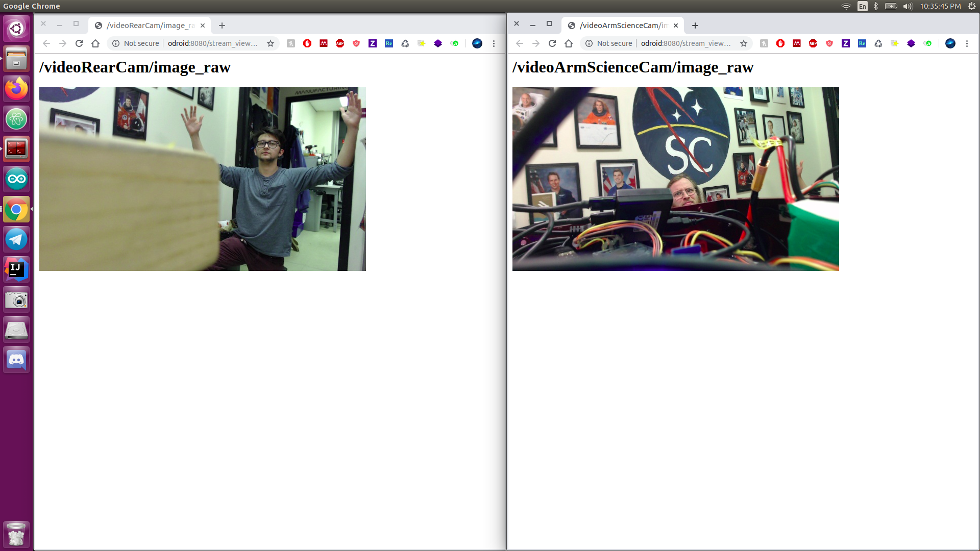980x551 pixels.
Task: Open the uBlock Origin extension
Action: [307, 43]
